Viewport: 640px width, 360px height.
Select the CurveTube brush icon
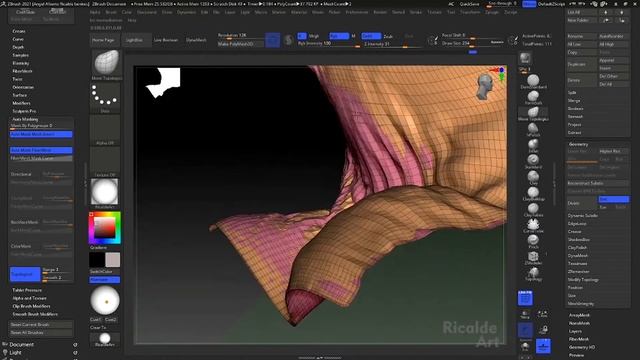point(533,225)
